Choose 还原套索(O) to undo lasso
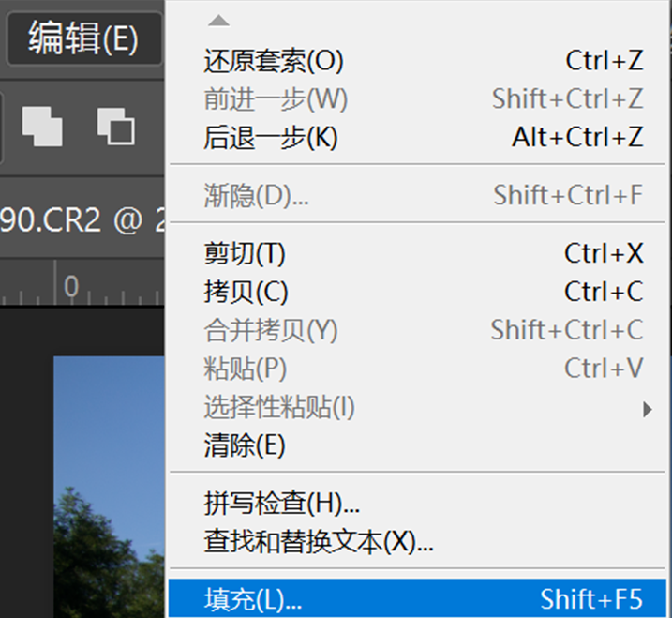This screenshot has height=618, width=672. pyautogui.click(x=274, y=61)
